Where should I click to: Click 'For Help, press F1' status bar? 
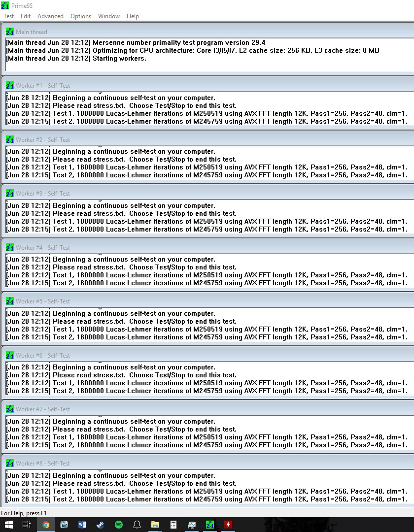(24, 513)
